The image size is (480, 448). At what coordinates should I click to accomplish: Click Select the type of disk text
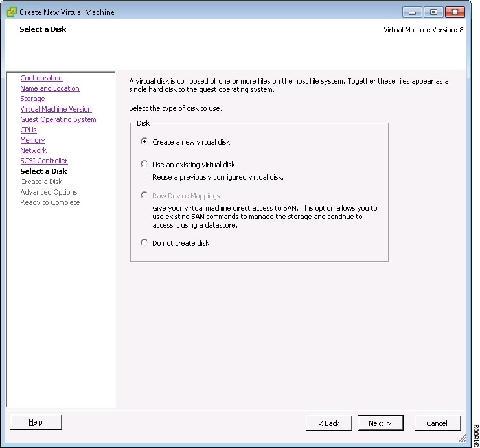(176, 108)
